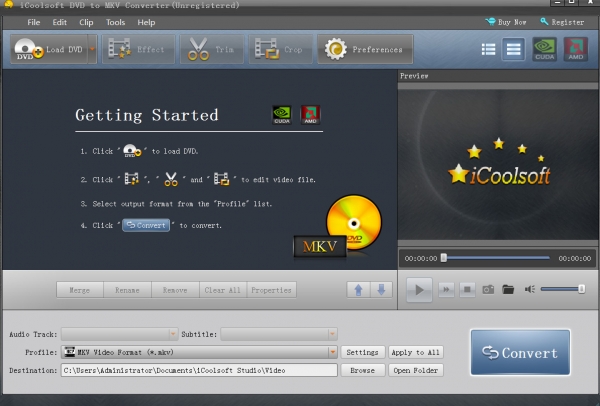The height and width of the screenshot is (406, 600).
Task: Click the Apply to All button
Action: pyautogui.click(x=416, y=352)
